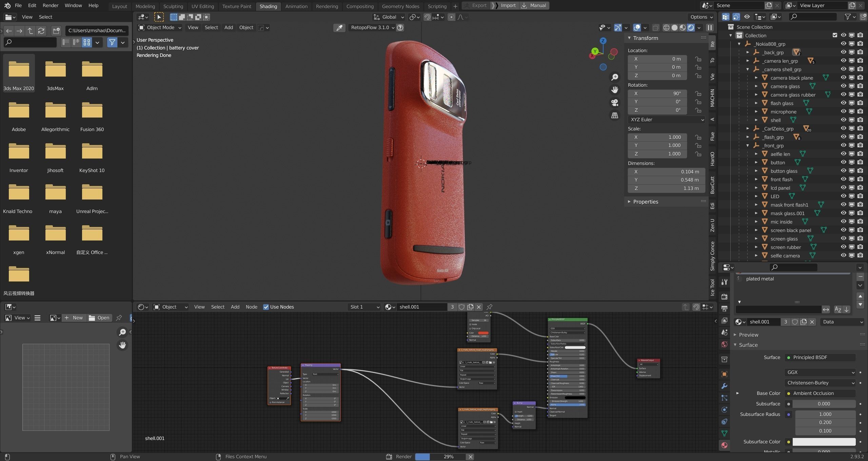The image size is (868, 461).
Task: Toggle Location X lock icon
Action: (698, 59)
